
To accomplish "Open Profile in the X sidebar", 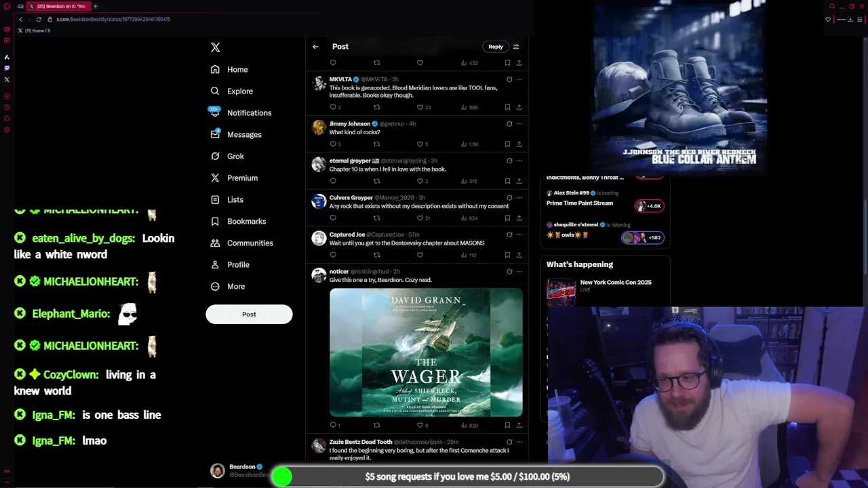I will pos(230,264).
